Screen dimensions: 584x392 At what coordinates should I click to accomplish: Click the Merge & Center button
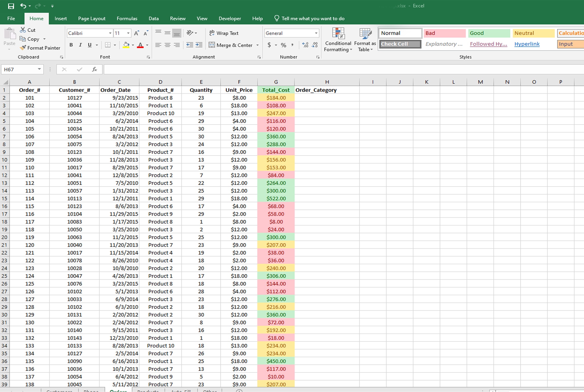coord(231,45)
